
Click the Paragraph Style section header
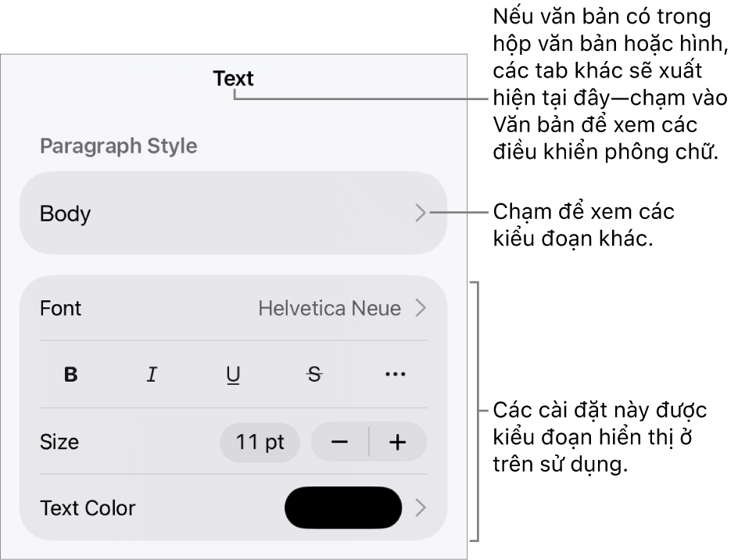tap(118, 146)
